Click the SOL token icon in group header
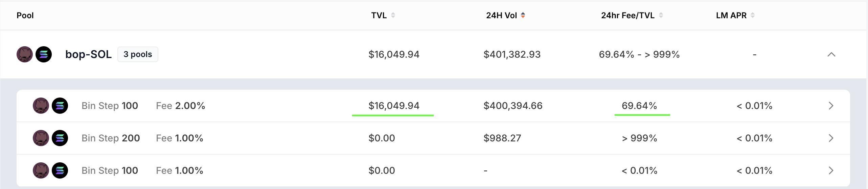Viewport: 868px width, 189px height. click(44, 54)
